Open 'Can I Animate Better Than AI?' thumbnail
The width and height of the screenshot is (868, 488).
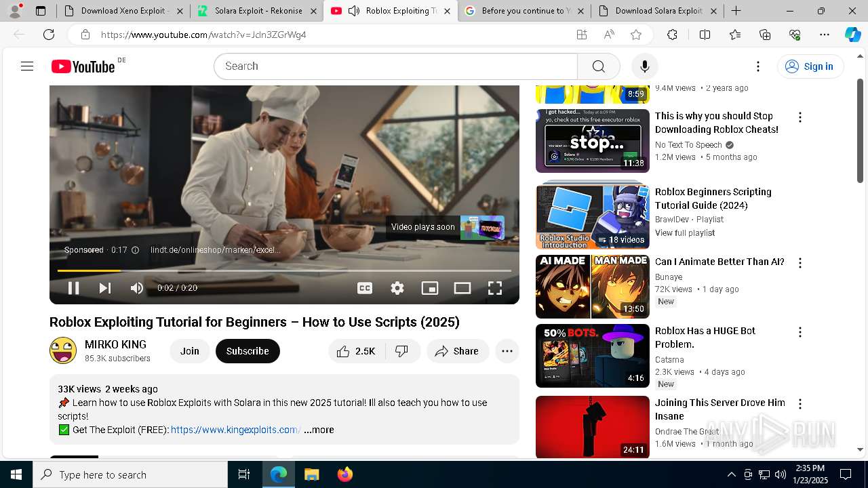pyautogui.click(x=593, y=287)
